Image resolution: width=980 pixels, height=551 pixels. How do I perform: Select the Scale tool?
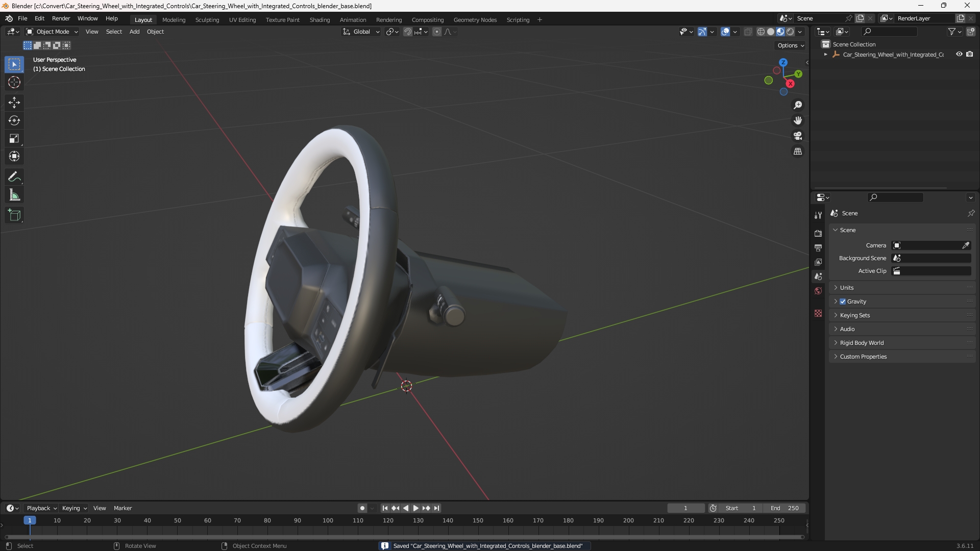pos(14,138)
